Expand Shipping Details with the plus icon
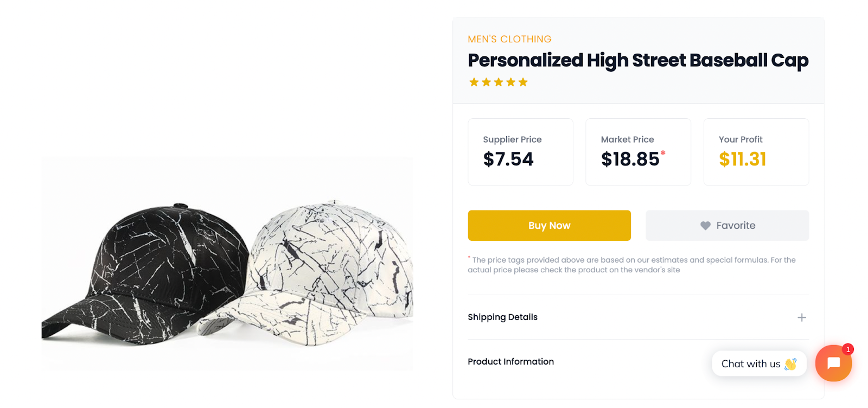 click(802, 317)
